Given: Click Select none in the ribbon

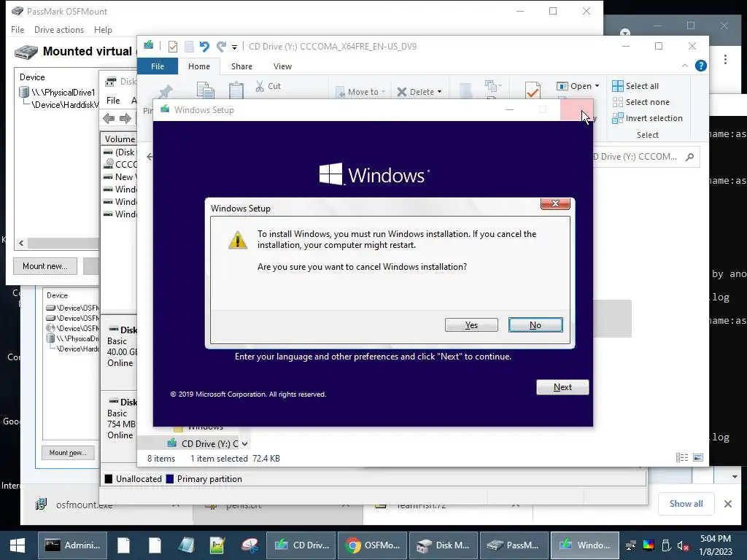Looking at the screenshot, I should pos(640,102).
